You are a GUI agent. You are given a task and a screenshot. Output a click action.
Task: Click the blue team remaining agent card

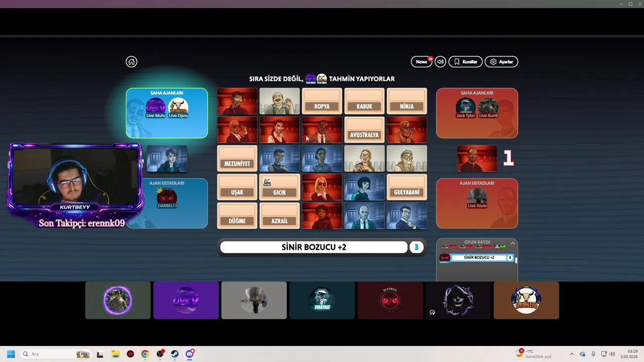(167, 158)
